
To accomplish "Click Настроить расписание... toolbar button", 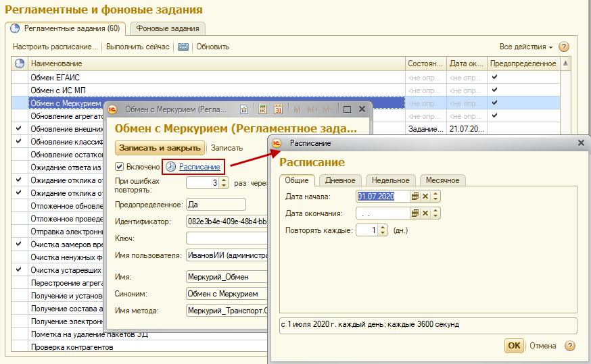I will coord(55,47).
